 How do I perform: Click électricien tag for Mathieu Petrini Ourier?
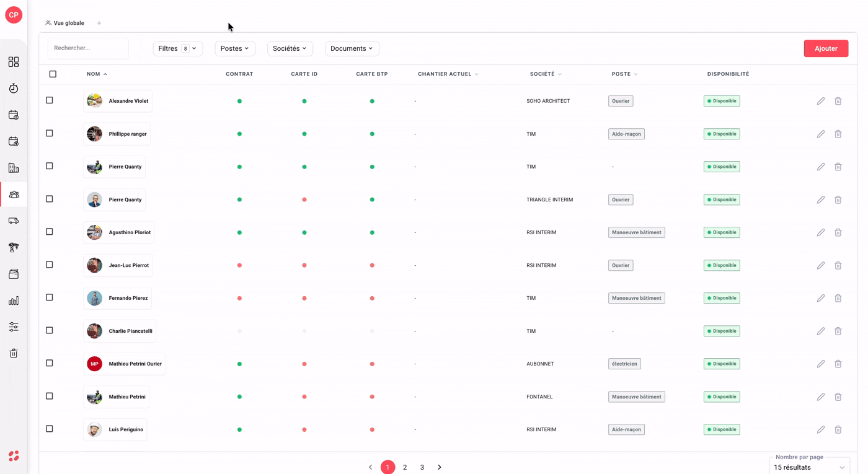[624, 364]
